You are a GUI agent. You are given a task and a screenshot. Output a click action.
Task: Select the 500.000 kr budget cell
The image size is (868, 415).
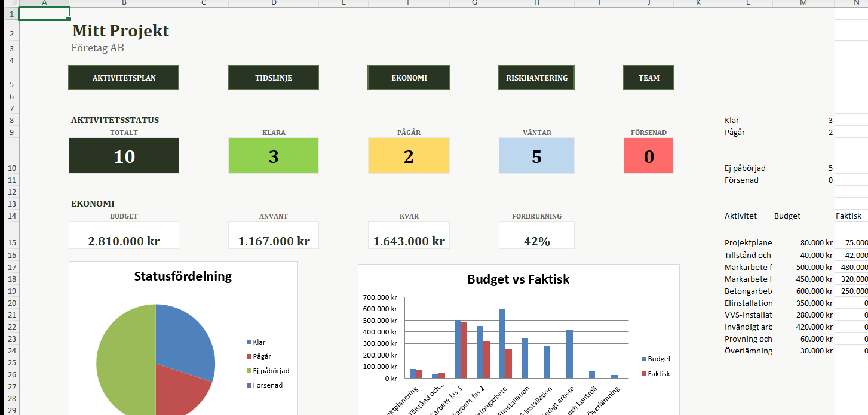point(803,267)
